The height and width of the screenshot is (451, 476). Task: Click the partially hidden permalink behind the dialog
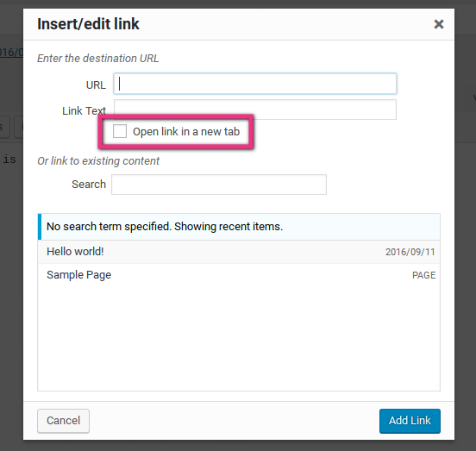11,53
